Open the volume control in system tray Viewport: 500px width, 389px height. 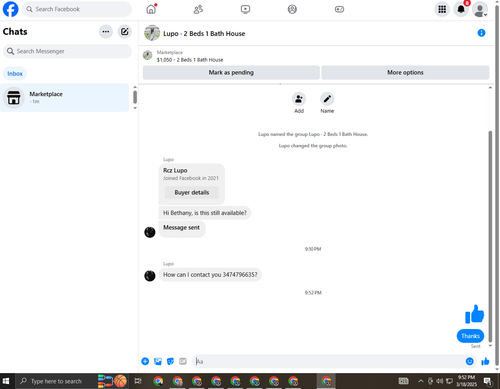pos(440,381)
